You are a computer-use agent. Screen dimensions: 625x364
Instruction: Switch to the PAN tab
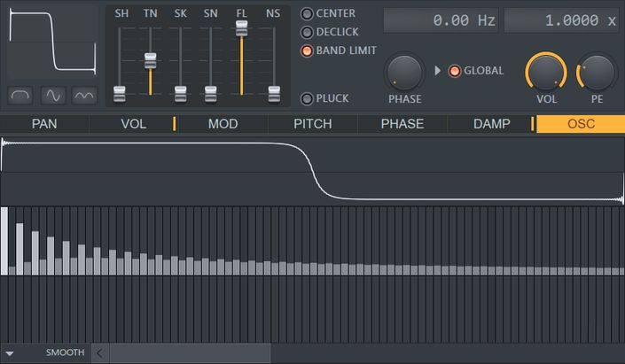[44, 124]
